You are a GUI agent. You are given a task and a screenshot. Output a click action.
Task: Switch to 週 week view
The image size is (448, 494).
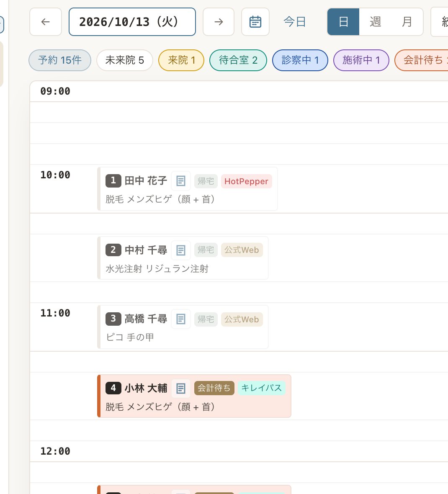click(x=375, y=22)
